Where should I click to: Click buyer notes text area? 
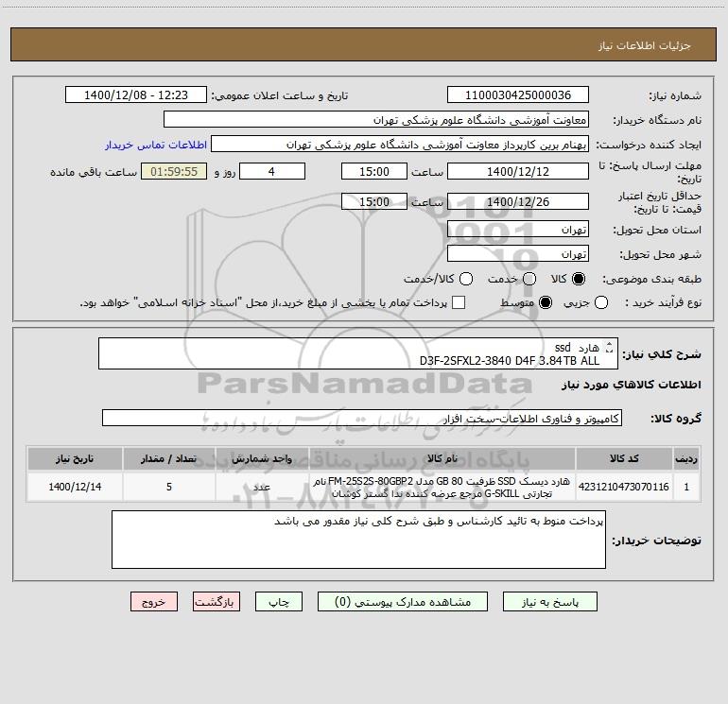(358, 540)
